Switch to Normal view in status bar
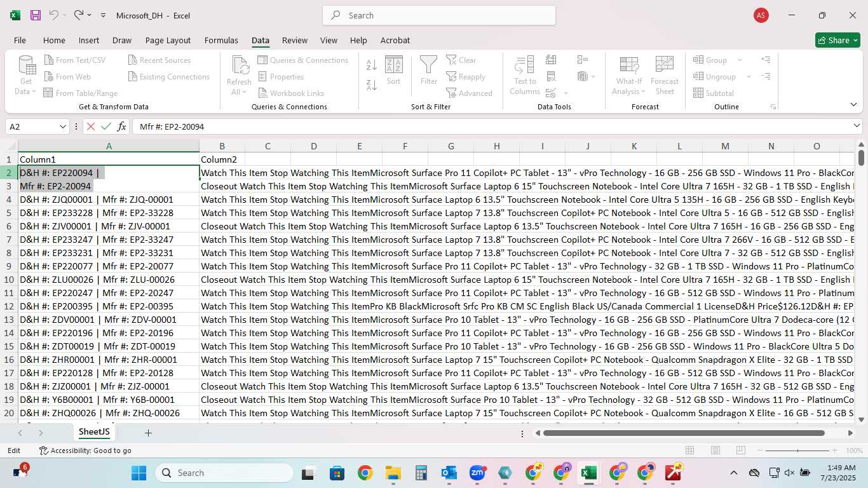Screen dimensions: 868x488 tap(689, 451)
